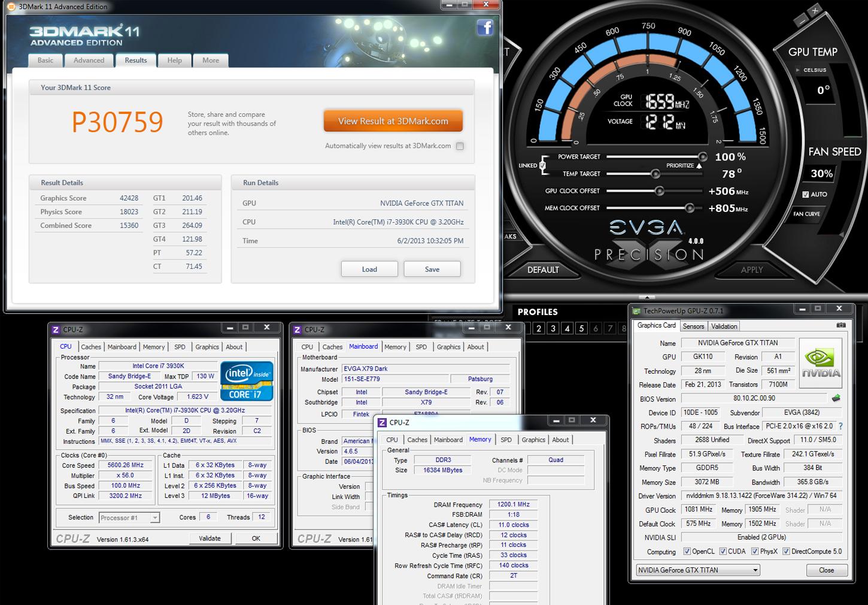Toggle the CUDA checkbox in GPU-Z
The width and height of the screenshot is (868, 605).
723,551
